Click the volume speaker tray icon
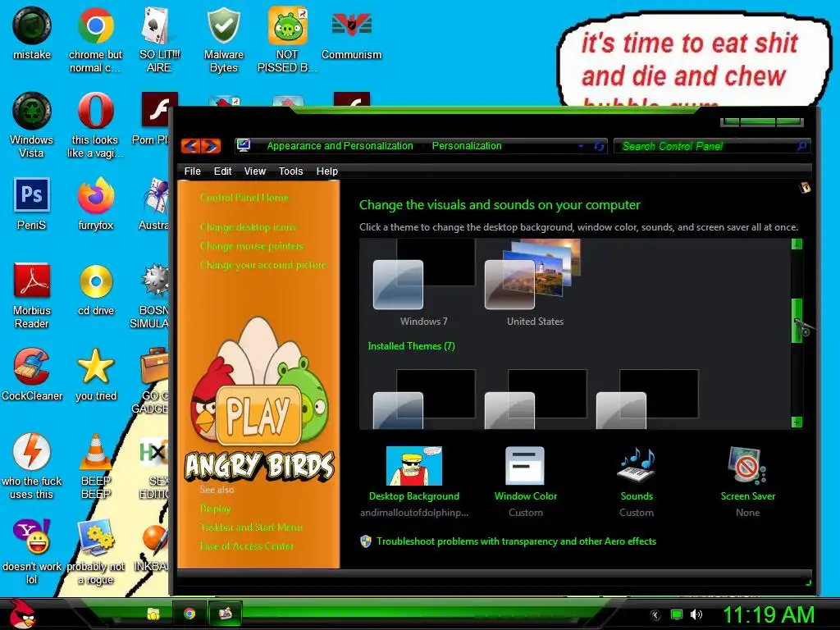The width and height of the screenshot is (840, 630). click(696, 614)
